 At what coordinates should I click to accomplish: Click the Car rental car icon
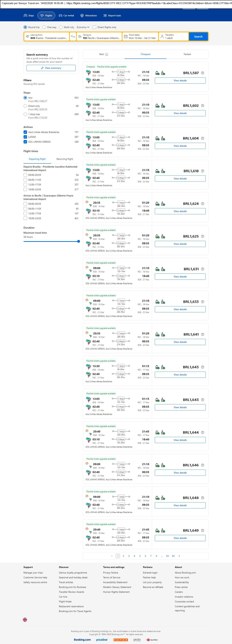61,15
